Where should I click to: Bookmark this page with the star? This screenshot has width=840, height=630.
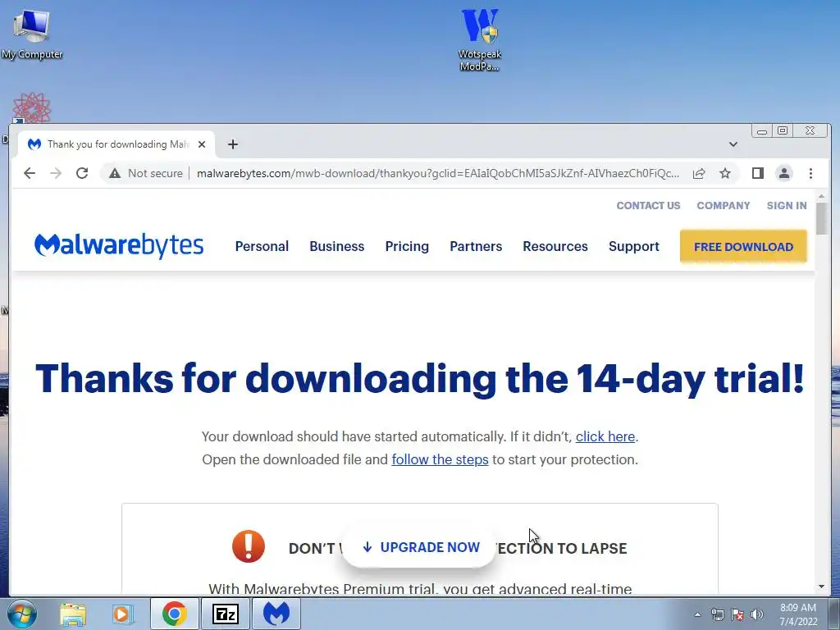(725, 173)
